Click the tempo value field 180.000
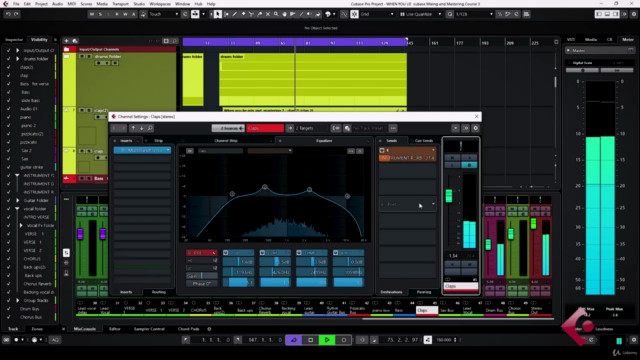The width and height of the screenshot is (640, 360). pyautogui.click(x=444, y=340)
